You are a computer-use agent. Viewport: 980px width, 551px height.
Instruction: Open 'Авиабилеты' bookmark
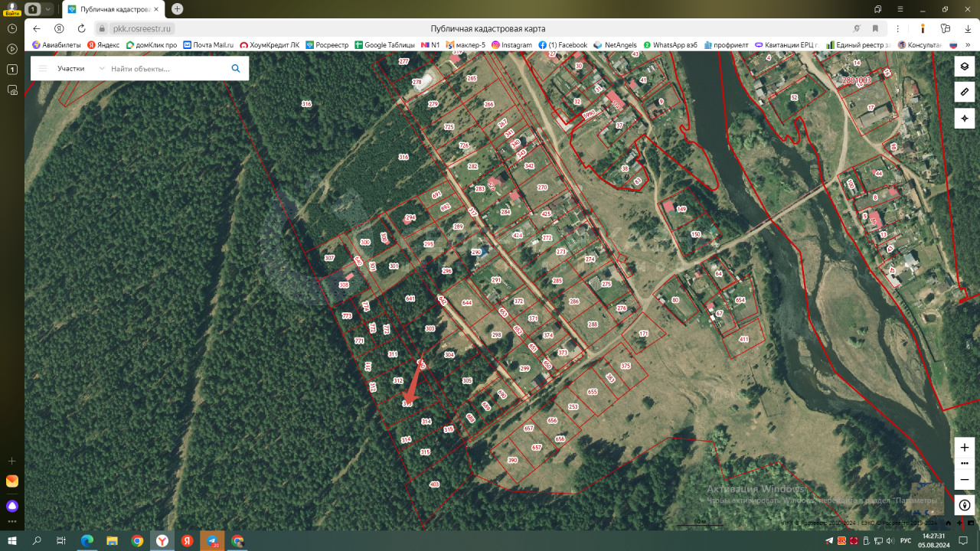(57, 45)
